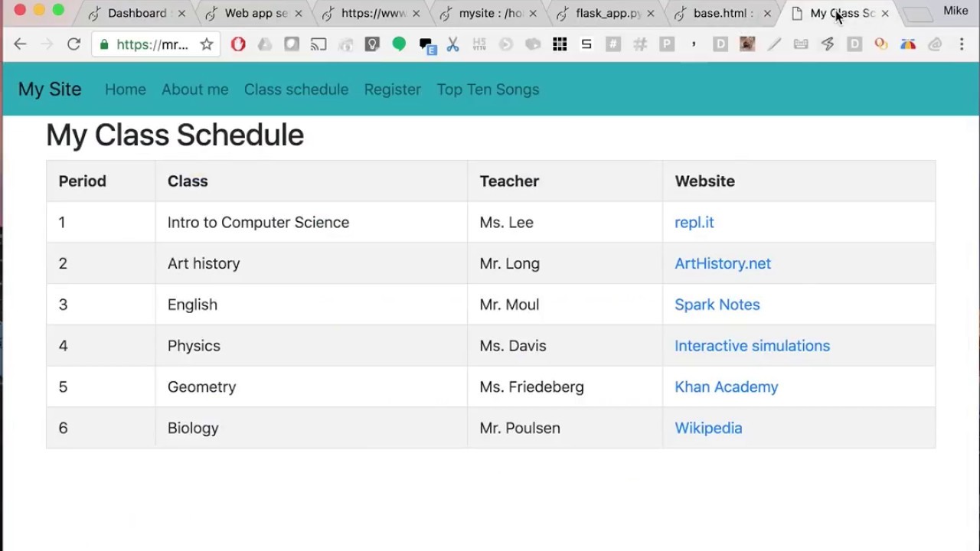This screenshot has width=980, height=551.
Task: Open the Chrome three-dot menu
Action: 962,44
